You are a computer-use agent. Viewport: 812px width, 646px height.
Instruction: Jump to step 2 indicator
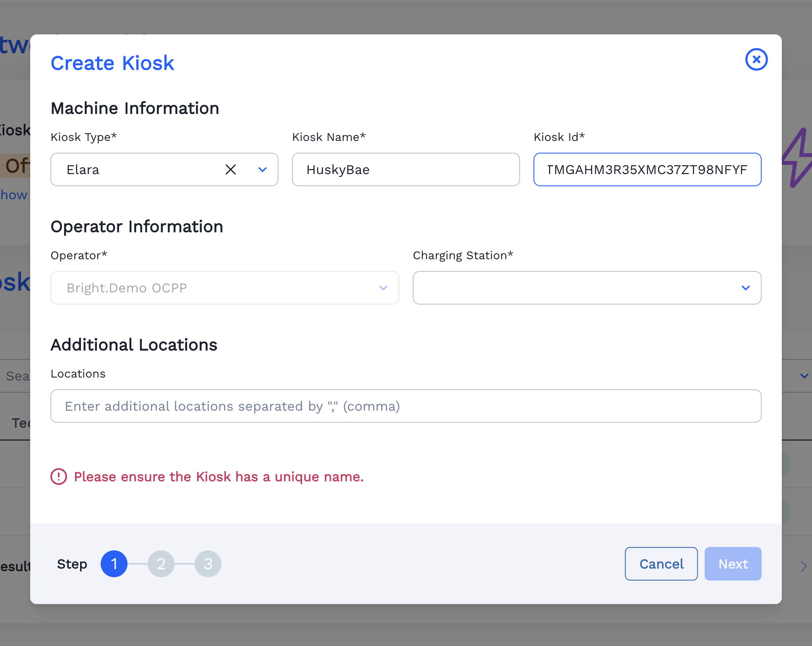pos(161,564)
